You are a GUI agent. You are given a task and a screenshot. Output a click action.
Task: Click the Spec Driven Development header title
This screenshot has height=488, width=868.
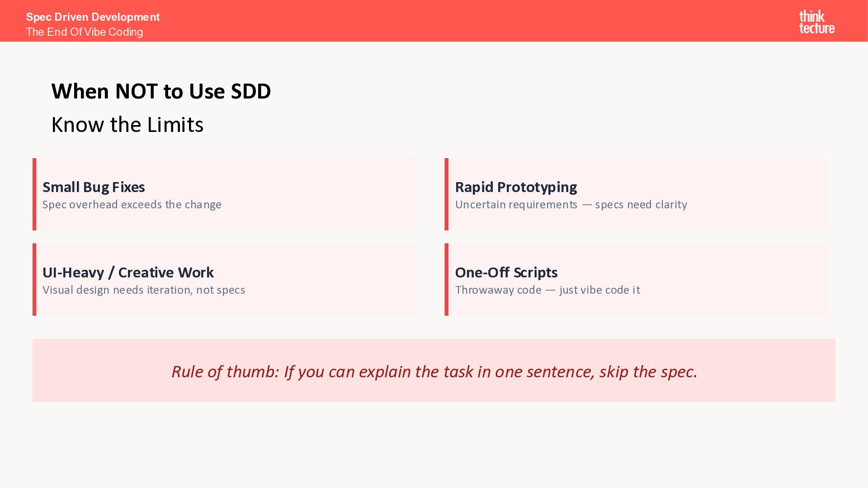pos(93,17)
